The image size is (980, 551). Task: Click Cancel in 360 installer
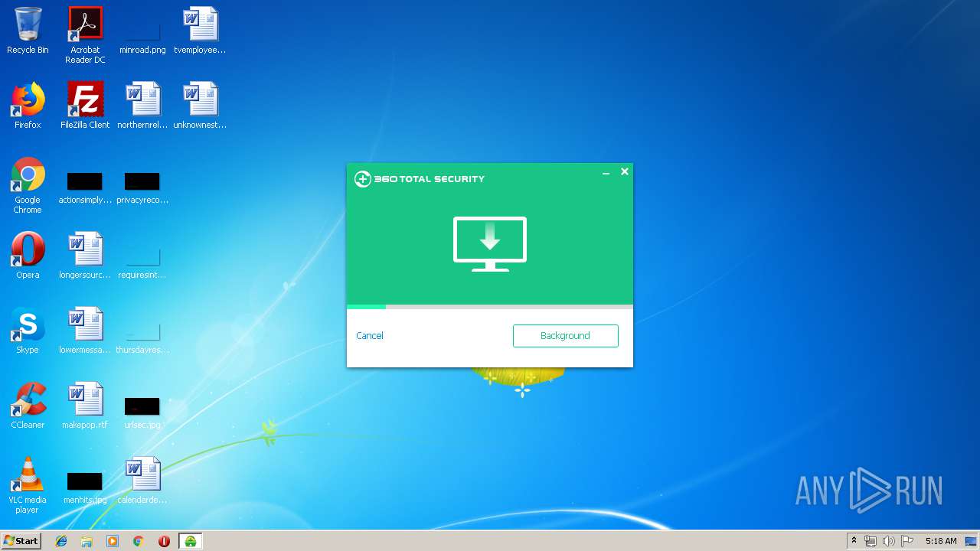point(370,336)
